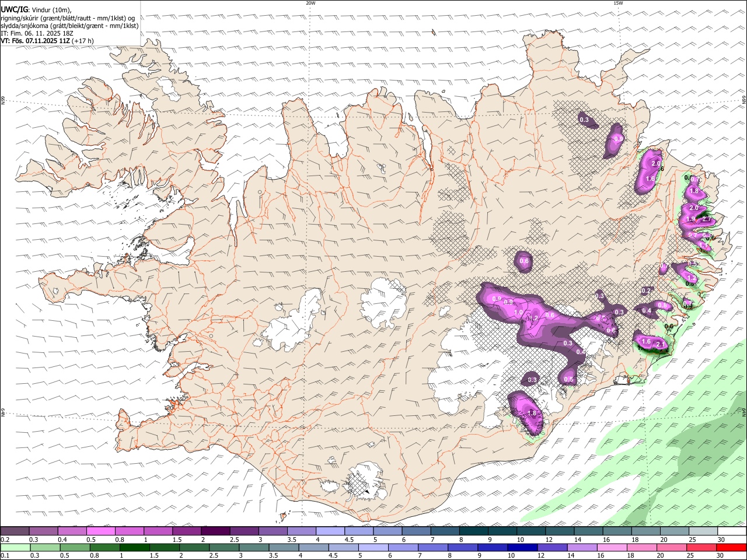Viewport: 747px width, 560px height.
Task: Click the '2.7' value on eastern coast
Action: coord(706,220)
